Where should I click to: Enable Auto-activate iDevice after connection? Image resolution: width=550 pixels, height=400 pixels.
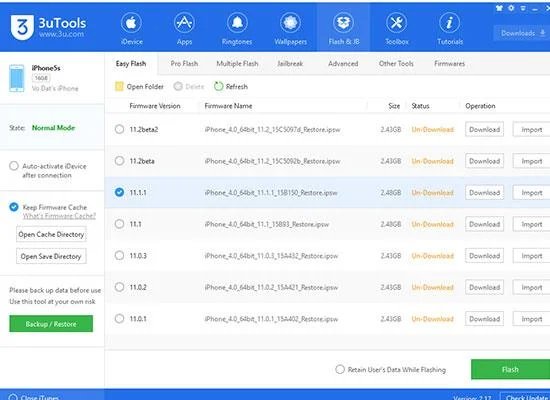pos(14,166)
